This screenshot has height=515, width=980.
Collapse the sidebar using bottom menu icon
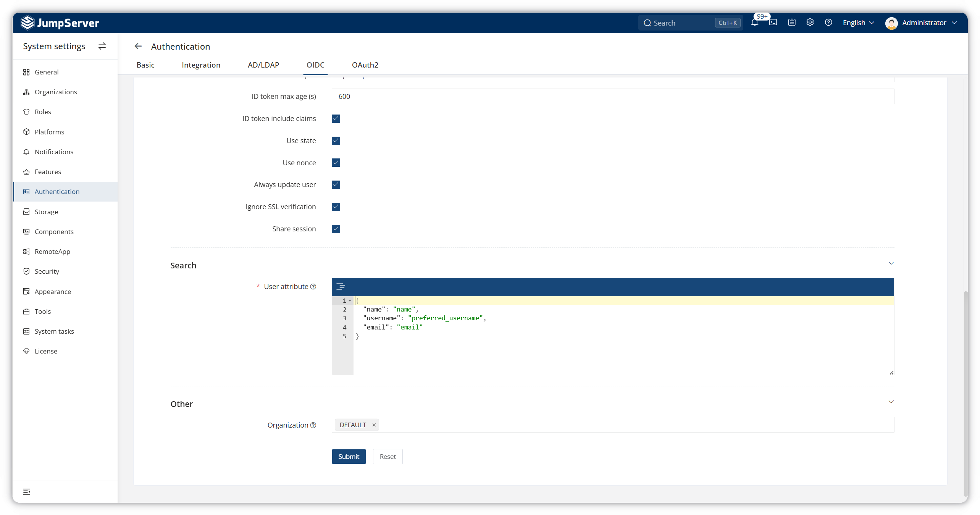click(27, 492)
